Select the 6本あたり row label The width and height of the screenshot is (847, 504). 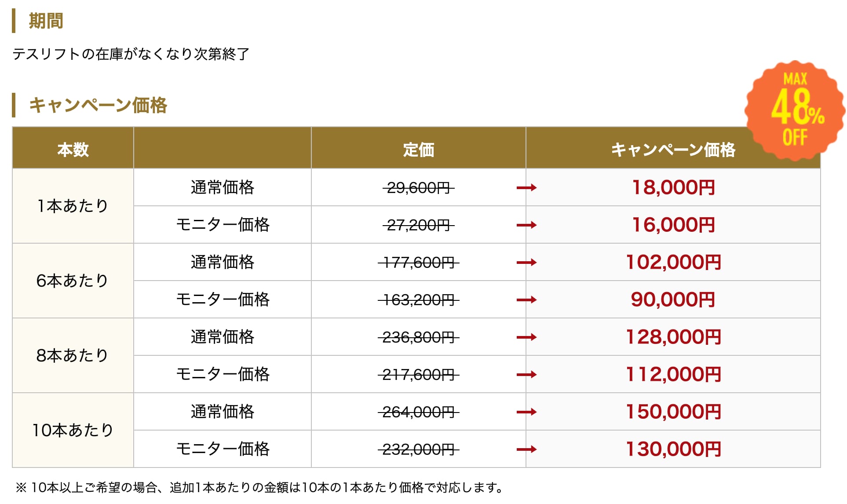coord(73,281)
